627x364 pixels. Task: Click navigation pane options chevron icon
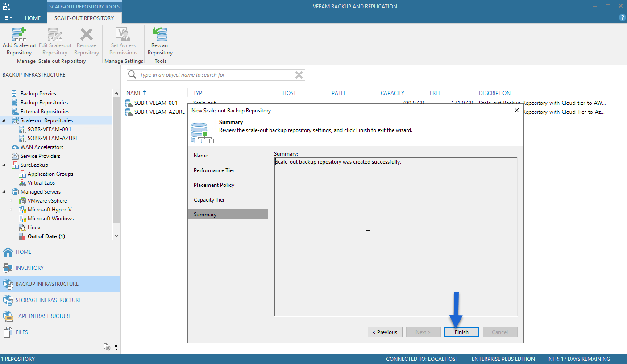click(116, 347)
